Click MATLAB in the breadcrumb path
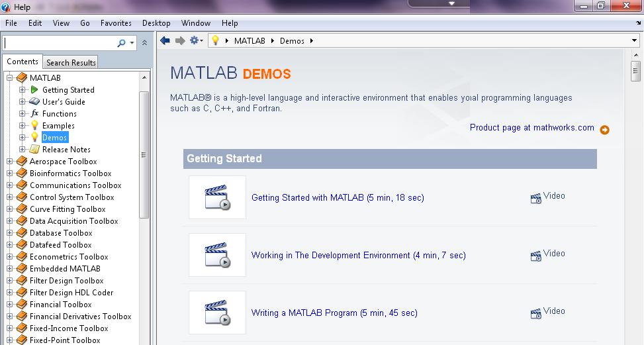 pos(250,40)
